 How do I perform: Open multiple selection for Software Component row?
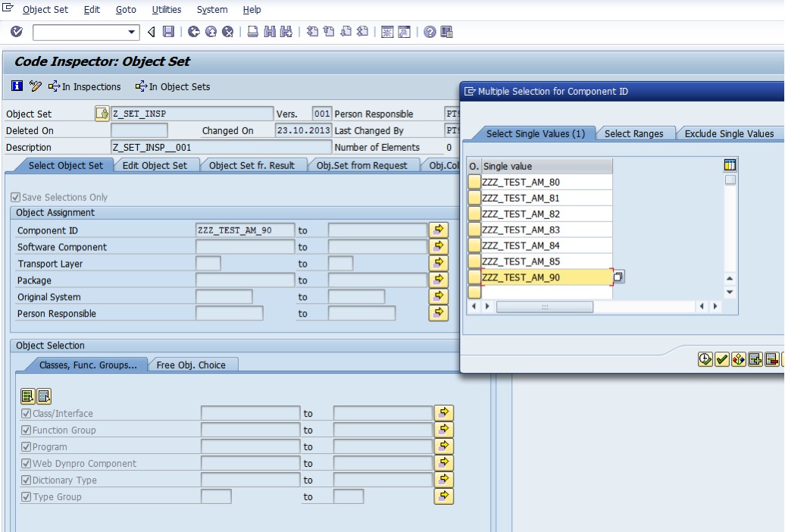(x=439, y=246)
